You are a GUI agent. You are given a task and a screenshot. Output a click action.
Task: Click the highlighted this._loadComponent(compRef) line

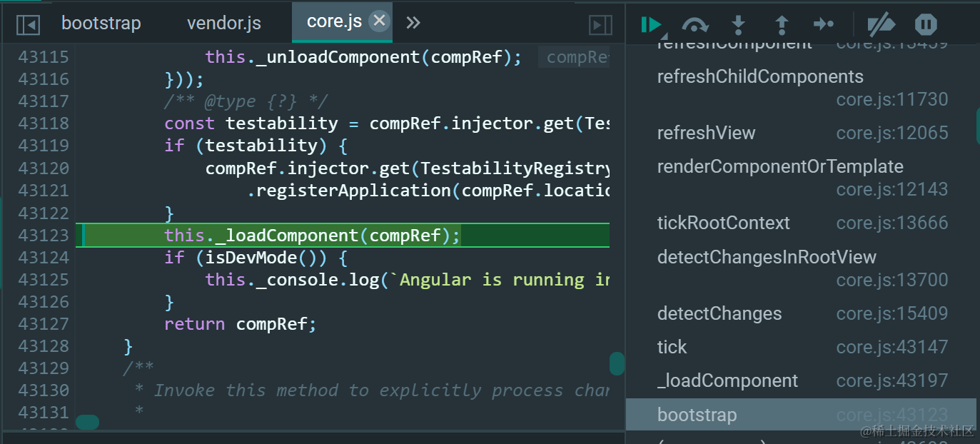tap(343, 235)
